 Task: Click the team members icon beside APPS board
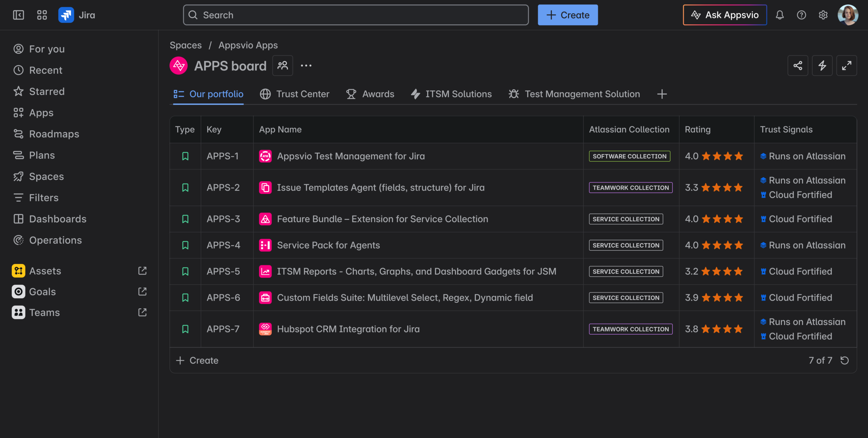282,65
